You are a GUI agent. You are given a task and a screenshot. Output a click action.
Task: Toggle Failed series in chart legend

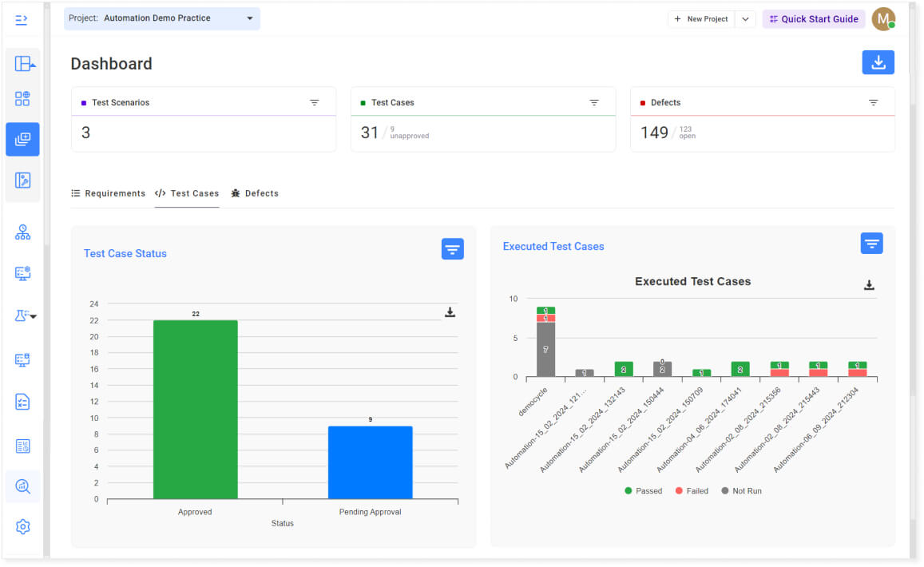tap(692, 491)
